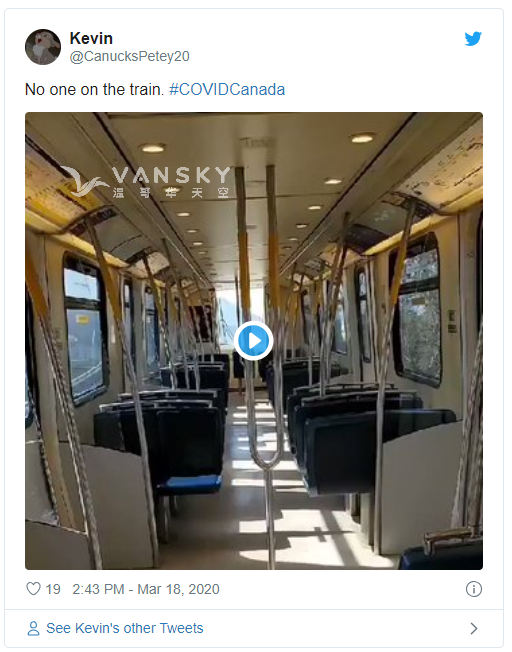Play the empty train video
Viewport: 512px width, 652px height.
253,341
